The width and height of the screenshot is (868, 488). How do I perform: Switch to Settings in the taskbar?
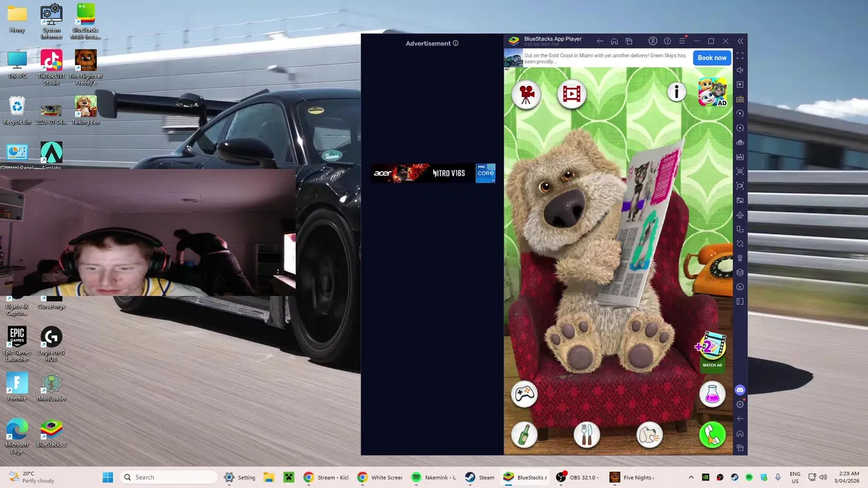pos(240,477)
